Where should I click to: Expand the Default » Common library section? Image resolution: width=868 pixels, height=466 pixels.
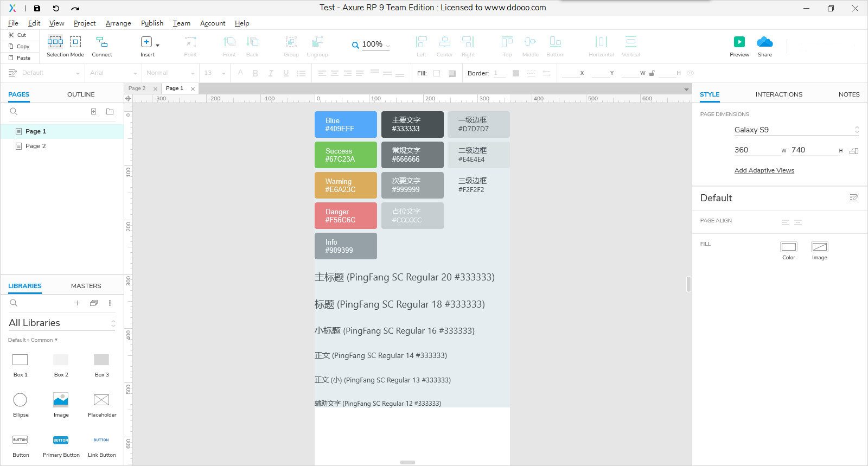pyautogui.click(x=33, y=340)
